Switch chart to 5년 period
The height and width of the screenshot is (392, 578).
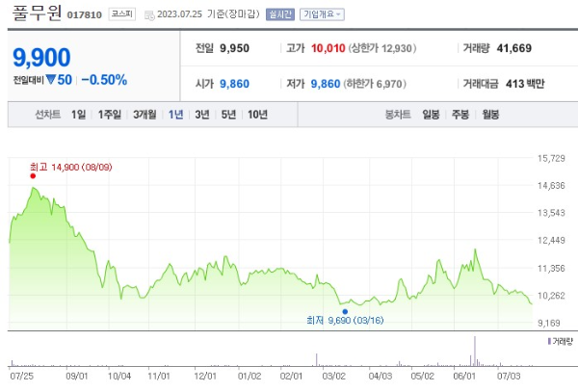(x=228, y=115)
